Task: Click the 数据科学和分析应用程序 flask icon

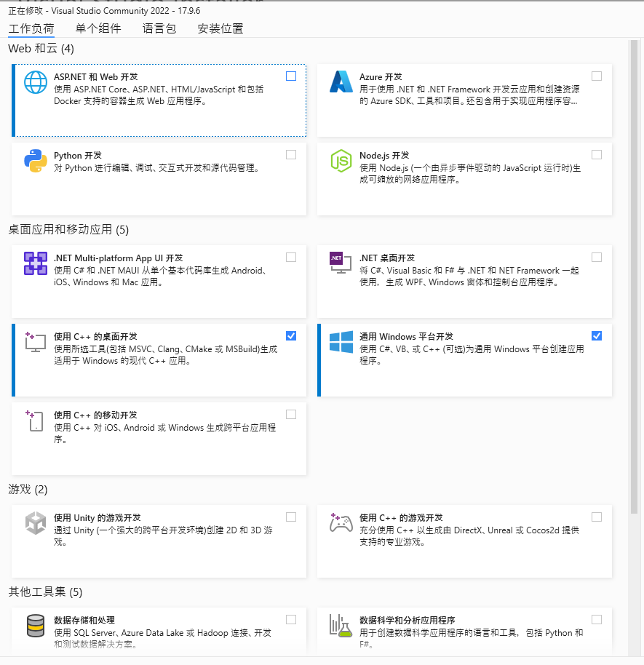Action: coord(341,626)
